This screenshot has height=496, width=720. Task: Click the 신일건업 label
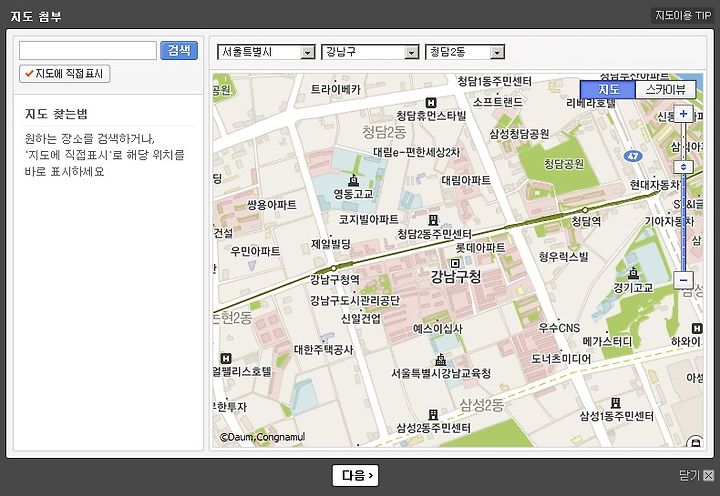(361, 318)
